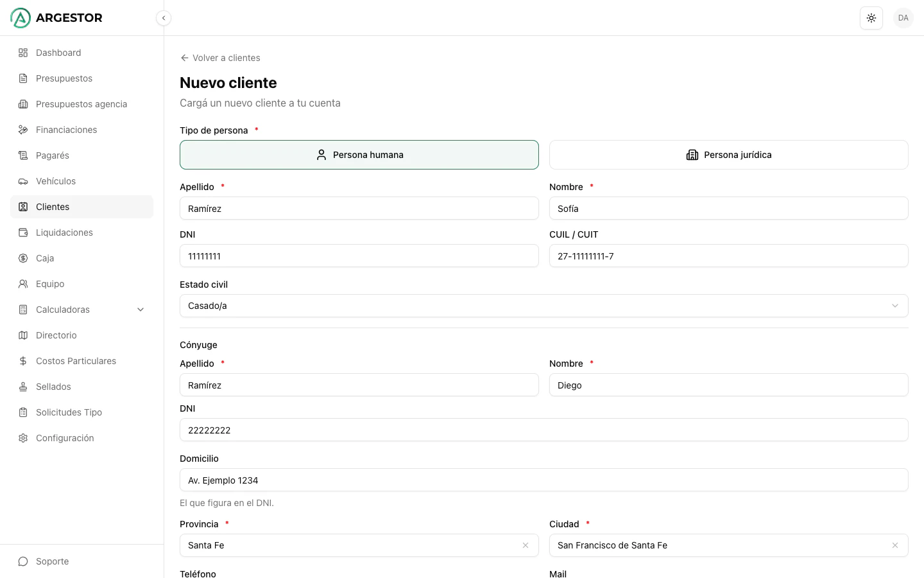The width and height of the screenshot is (924, 578).
Task: Expand the Calculadoras submenu chevron
Action: 141,310
